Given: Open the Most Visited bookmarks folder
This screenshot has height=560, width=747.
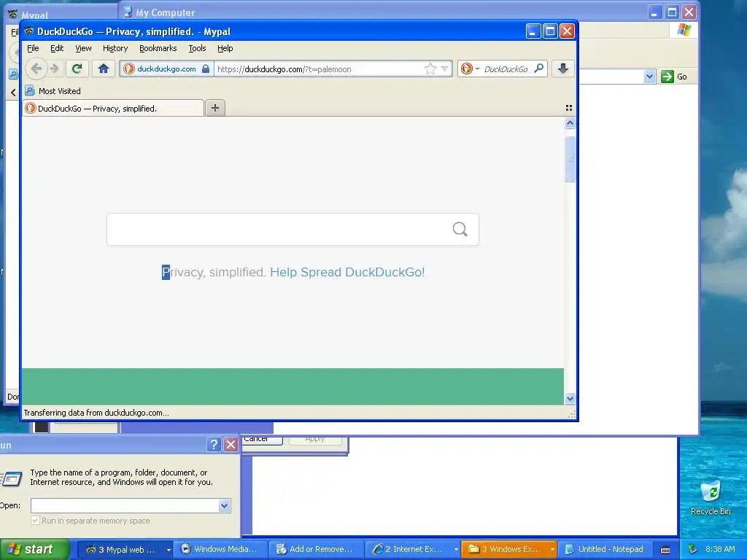Looking at the screenshot, I should pos(53,91).
